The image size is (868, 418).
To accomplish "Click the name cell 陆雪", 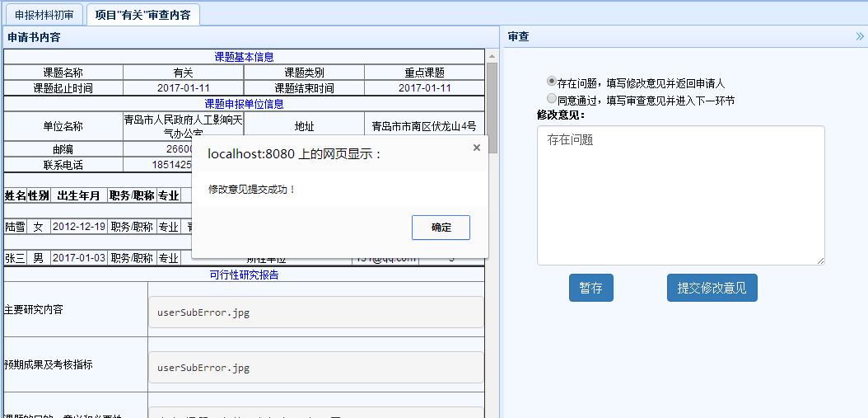I will (x=15, y=227).
